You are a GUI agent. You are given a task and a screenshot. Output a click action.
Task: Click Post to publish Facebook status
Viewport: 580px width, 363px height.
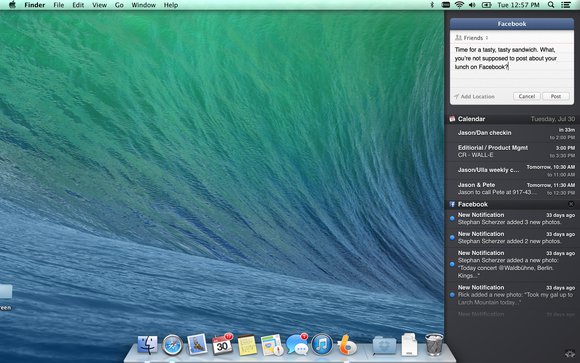(556, 96)
